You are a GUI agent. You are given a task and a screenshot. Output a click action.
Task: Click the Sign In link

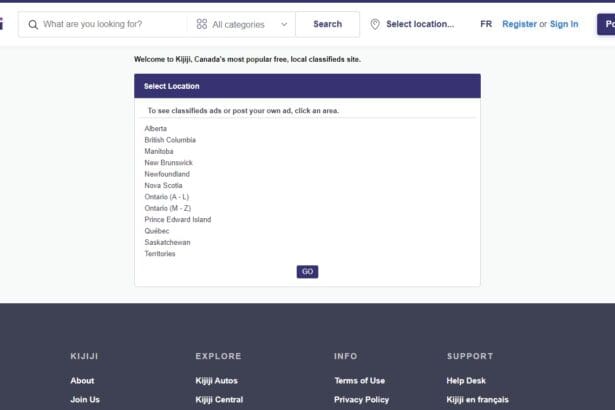click(x=564, y=24)
